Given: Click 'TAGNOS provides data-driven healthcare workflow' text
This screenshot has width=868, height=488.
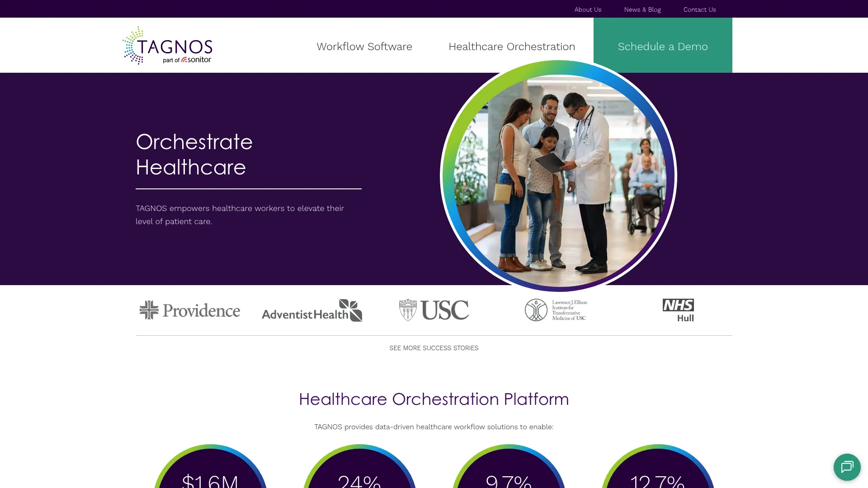Looking at the screenshot, I should [434, 427].
